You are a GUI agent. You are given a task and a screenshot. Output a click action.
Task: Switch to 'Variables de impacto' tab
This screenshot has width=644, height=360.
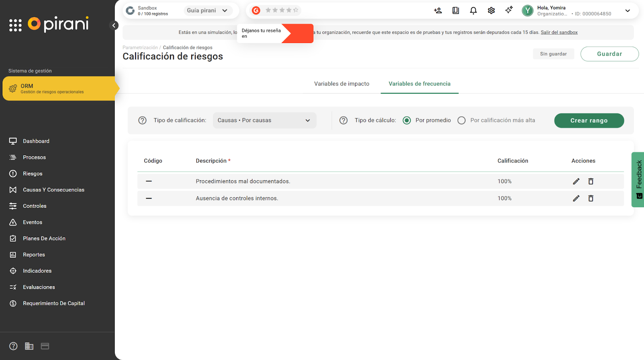click(341, 84)
